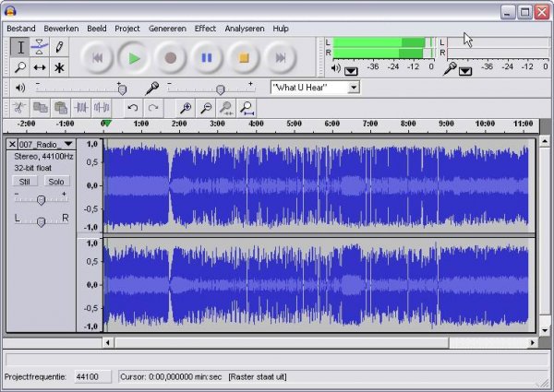Click the speaker icon beside output slider

click(x=20, y=88)
